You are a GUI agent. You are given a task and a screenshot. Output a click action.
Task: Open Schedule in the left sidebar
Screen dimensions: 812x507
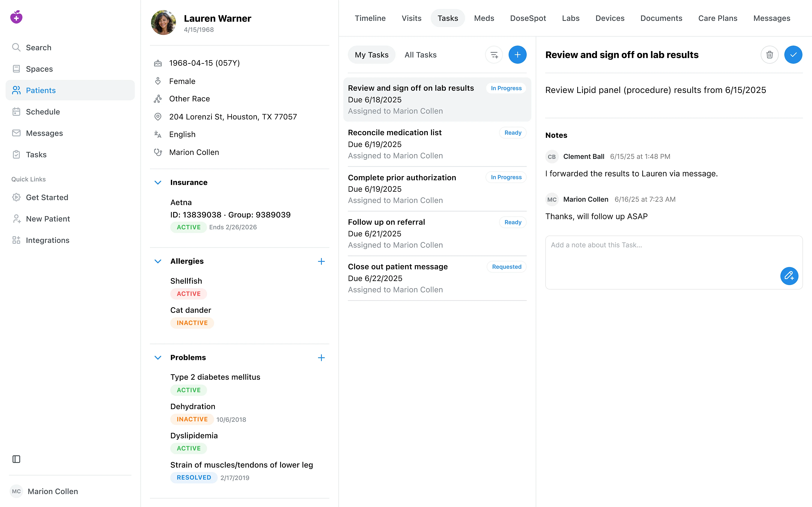[x=43, y=112]
